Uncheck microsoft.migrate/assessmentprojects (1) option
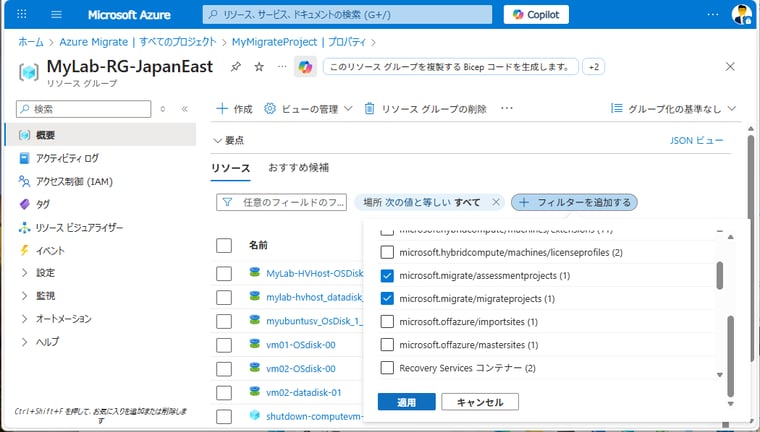This screenshot has width=760, height=432. tap(387, 275)
